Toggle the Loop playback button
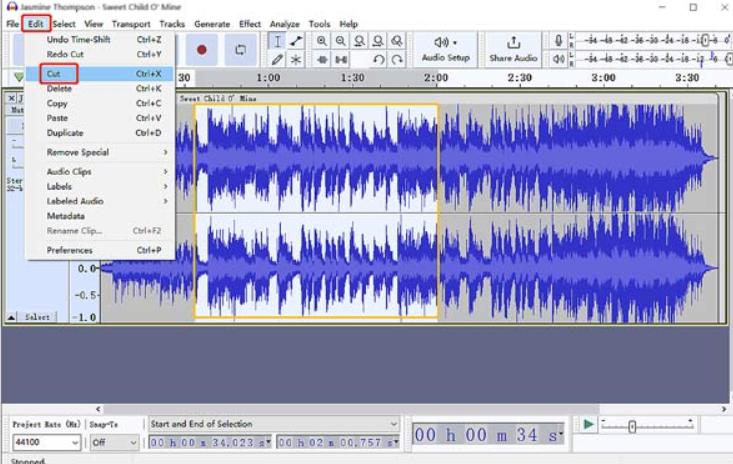The width and height of the screenshot is (733, 464). (x=240, y=49)
